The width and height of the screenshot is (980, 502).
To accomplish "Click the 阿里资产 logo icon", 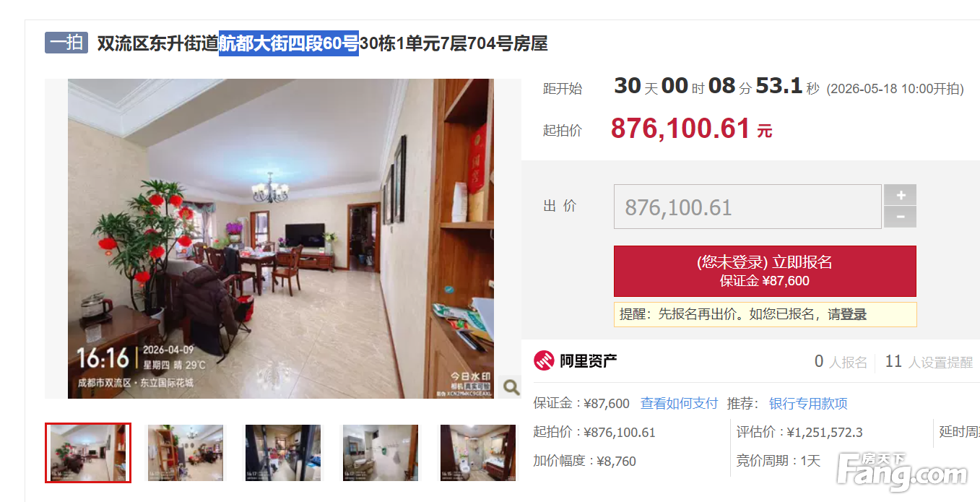I will pos(544,360).
